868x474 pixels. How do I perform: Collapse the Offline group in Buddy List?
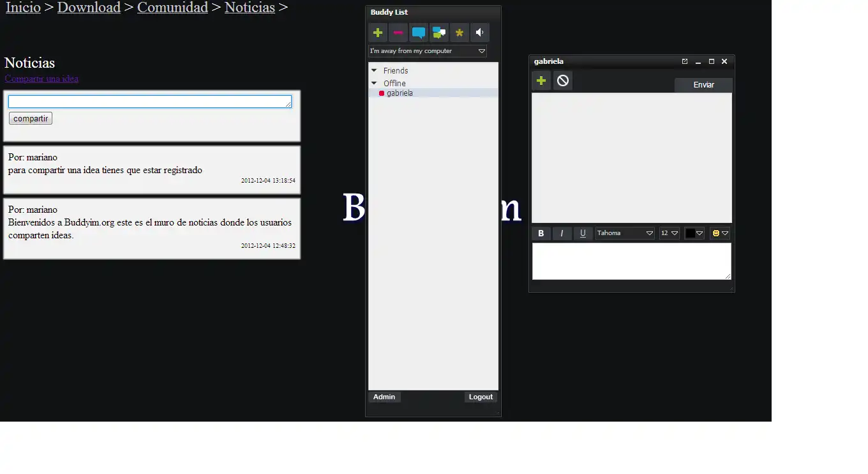[374, 83]
